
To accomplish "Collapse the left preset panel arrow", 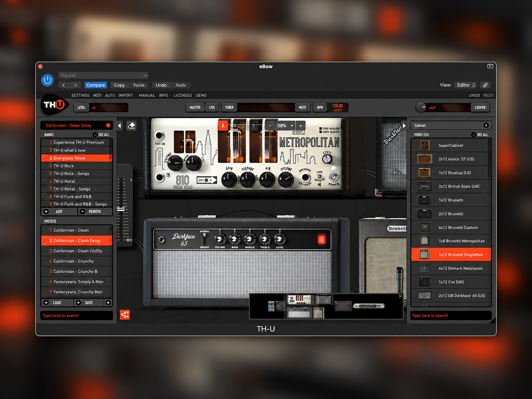I will (120, 126).
